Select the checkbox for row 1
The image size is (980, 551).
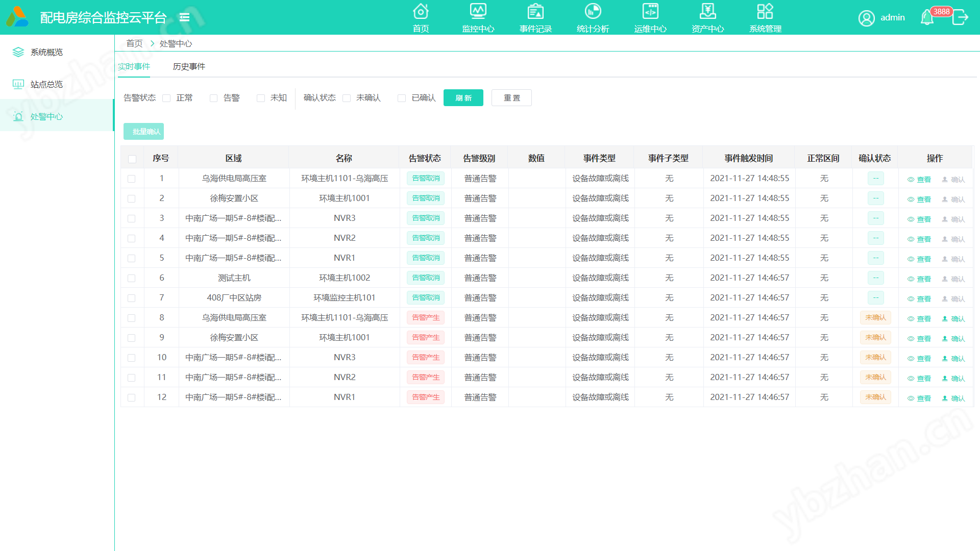point(132,179)
